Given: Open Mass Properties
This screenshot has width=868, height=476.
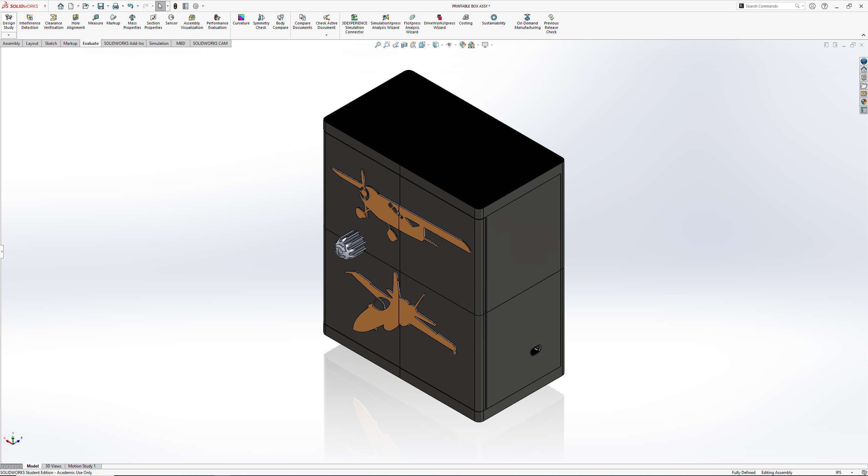Looking at the screenshot, I should [x=132, y=22].
